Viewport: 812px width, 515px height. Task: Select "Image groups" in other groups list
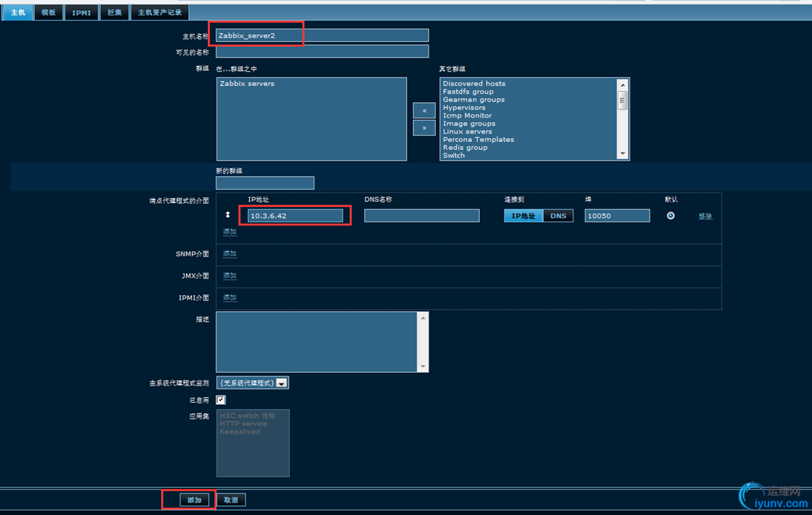point(469,124)
